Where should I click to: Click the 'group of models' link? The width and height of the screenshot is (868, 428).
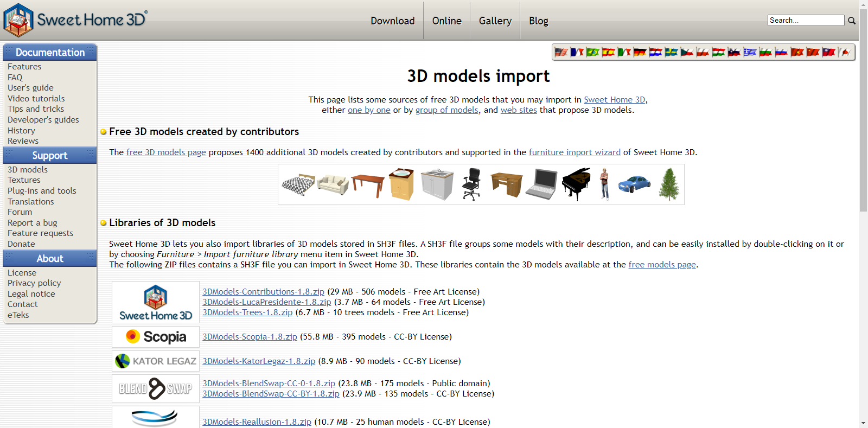pos(447,110)
